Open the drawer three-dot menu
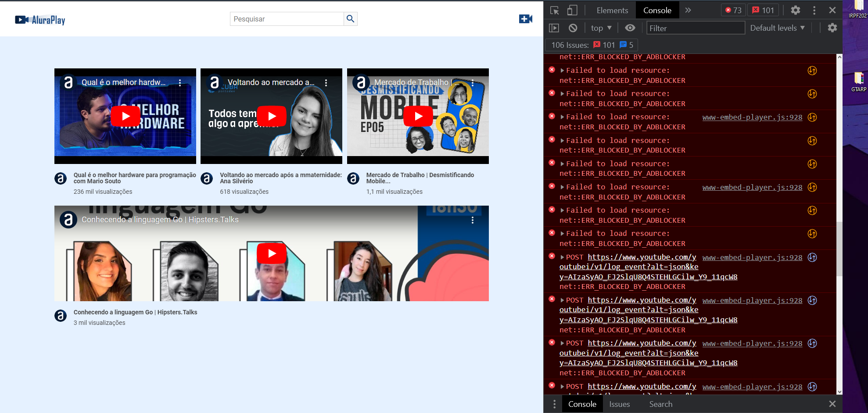The width and height of the screenshot is (868, 413). (554, 404)
